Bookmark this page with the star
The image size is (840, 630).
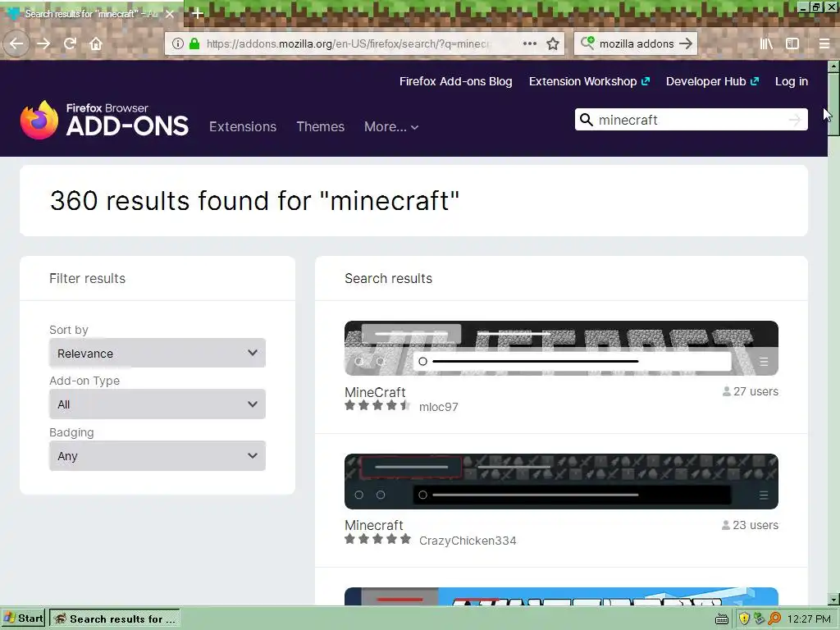pos(553,43)
